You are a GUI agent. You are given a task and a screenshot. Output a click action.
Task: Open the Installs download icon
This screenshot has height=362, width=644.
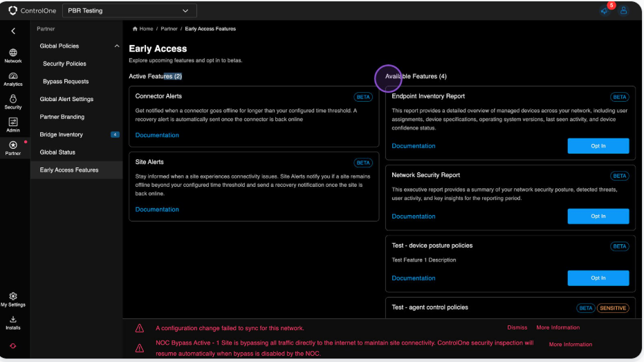tap(13, 319)
